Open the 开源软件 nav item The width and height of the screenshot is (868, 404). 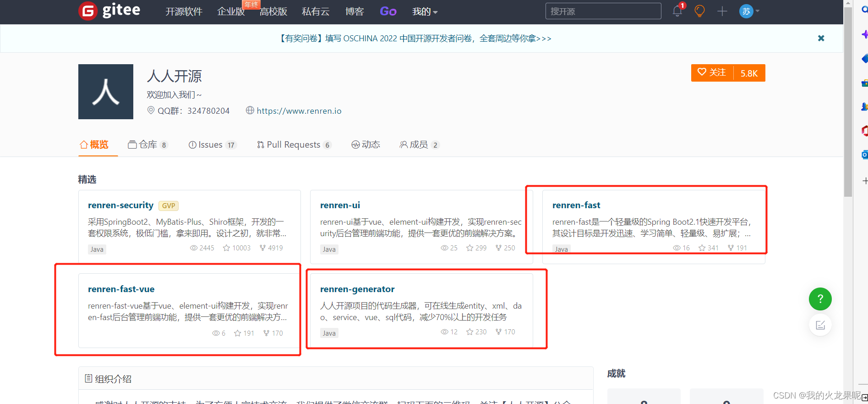click(x=184, y=11)
